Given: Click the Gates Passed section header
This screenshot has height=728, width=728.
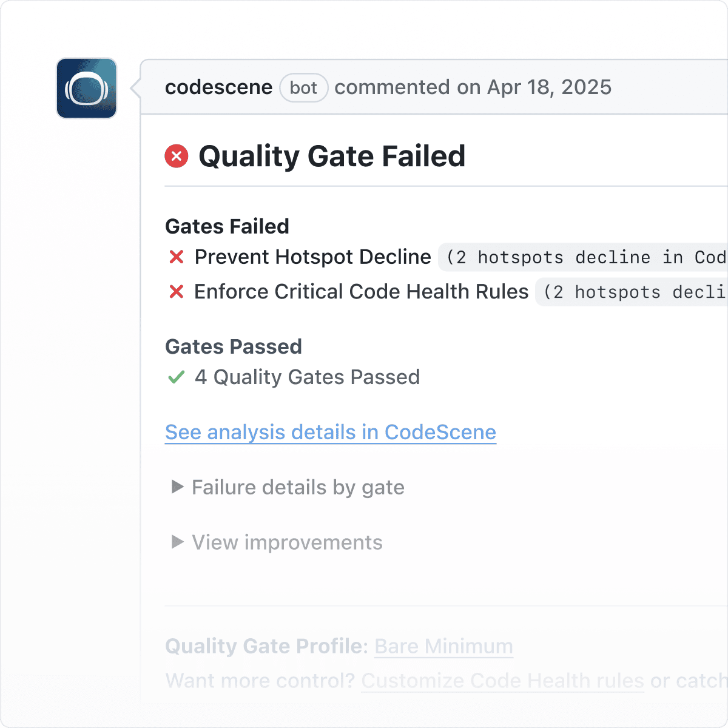Looking at the screenshot, I should click(x=234, y=346).
